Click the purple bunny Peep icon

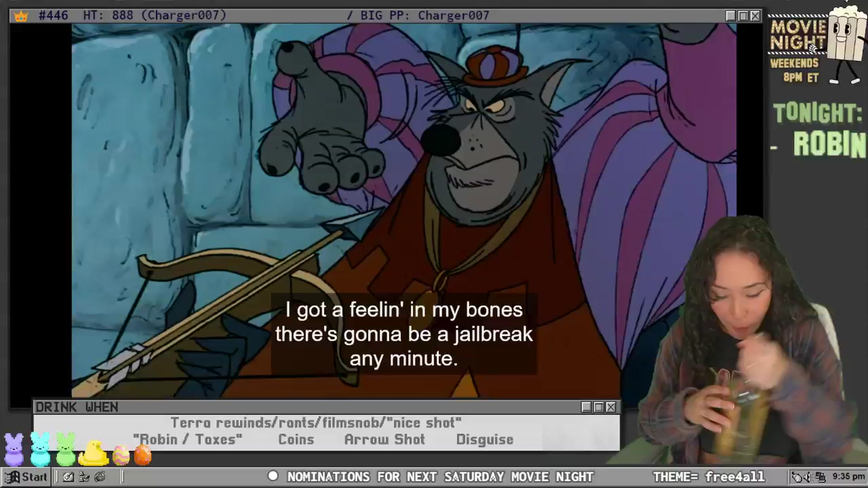(x=14, y=449)
